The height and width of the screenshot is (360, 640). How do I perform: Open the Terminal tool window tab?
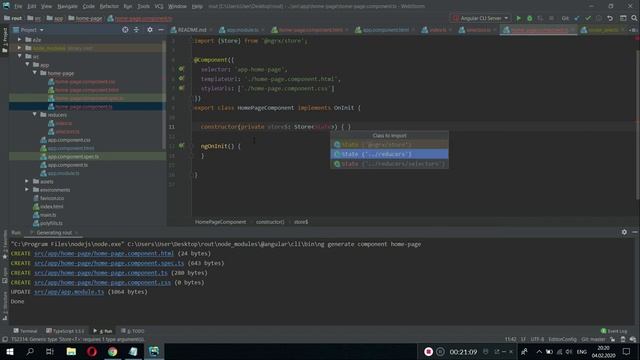tap(25, 331)
